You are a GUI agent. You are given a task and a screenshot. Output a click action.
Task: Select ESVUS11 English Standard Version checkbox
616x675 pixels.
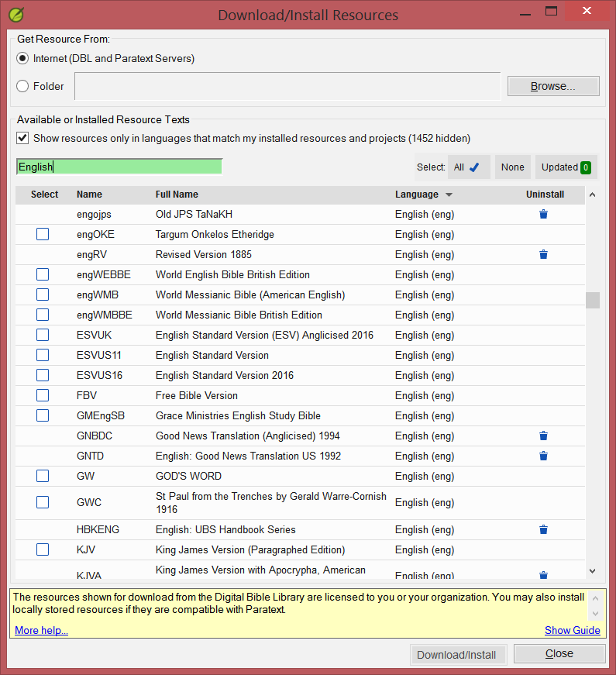[43, 355]
